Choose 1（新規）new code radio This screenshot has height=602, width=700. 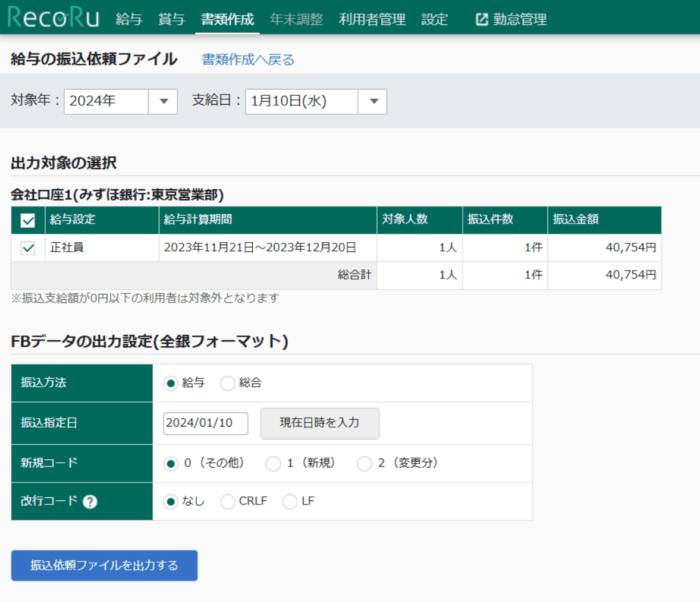[273, 463]
